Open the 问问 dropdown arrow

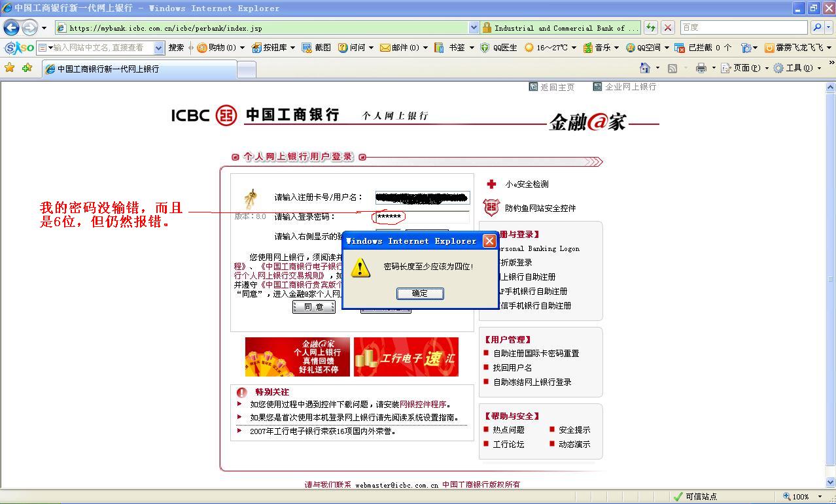pyautogui.click(x=370, y=48)
